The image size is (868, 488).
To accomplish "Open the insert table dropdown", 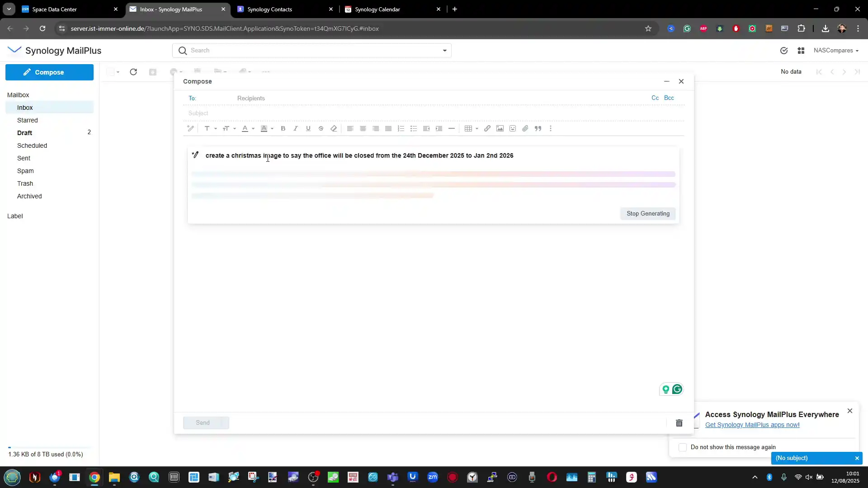I will [x=472, y=129].
